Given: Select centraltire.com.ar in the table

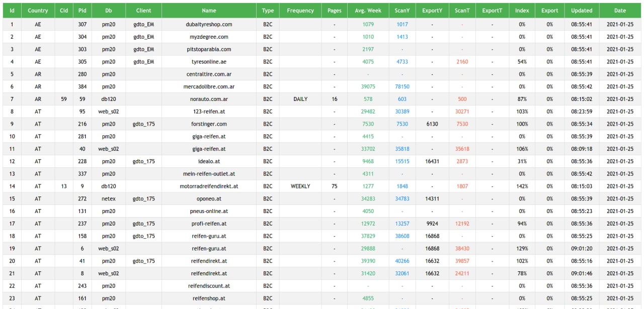Looking at the screenshot, I should point(209,74).
